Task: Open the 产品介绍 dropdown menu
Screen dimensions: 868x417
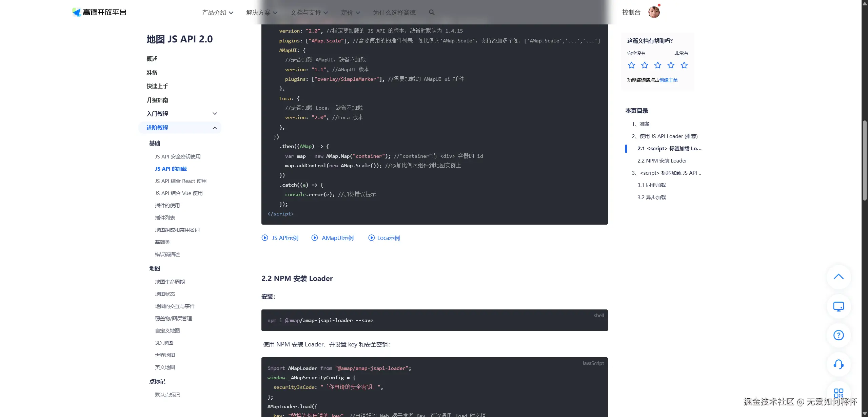Action: (x=217, y=13)
